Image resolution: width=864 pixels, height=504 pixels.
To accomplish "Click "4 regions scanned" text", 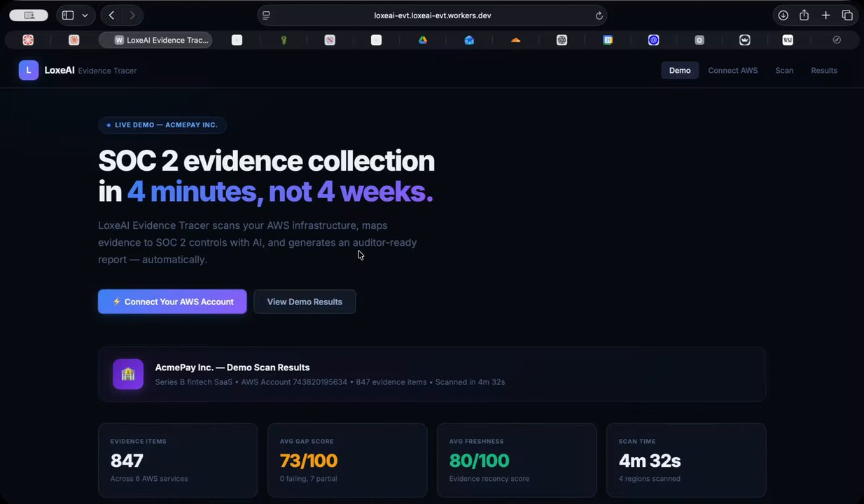I will point(650,479).
